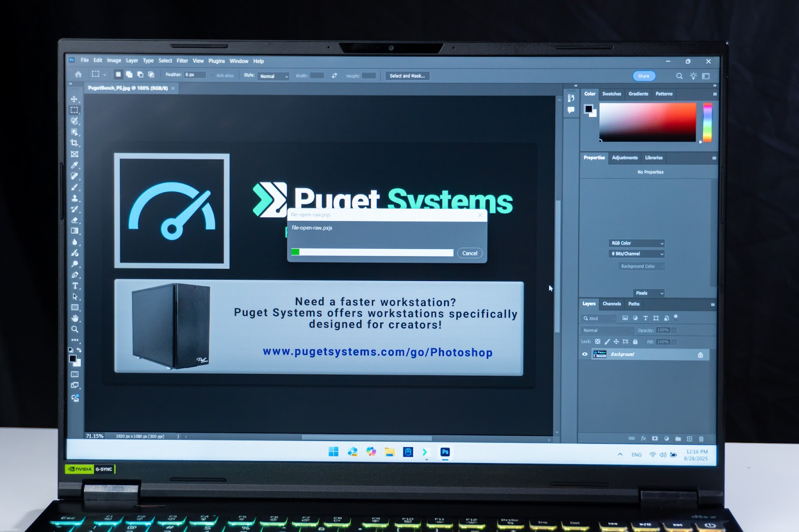
Task: Select the Rectangle shape tool
Action: [75, 307]
